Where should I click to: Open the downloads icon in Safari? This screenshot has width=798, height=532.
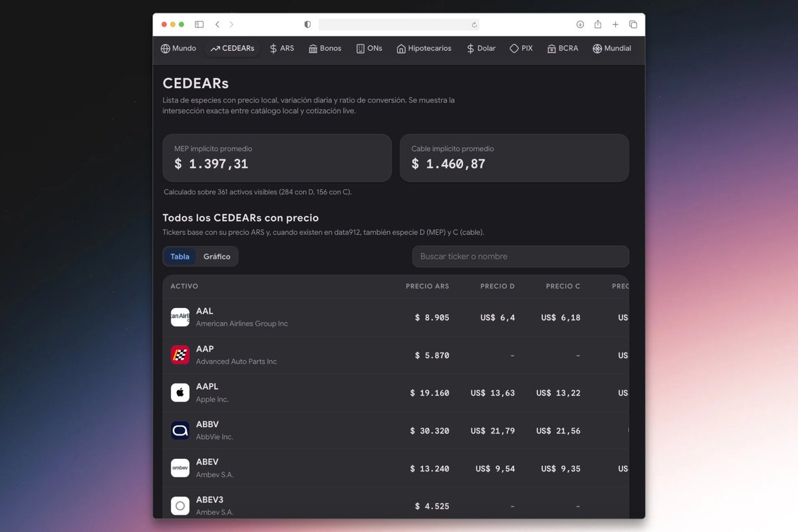pyautogui.click(x=580, y=25)
